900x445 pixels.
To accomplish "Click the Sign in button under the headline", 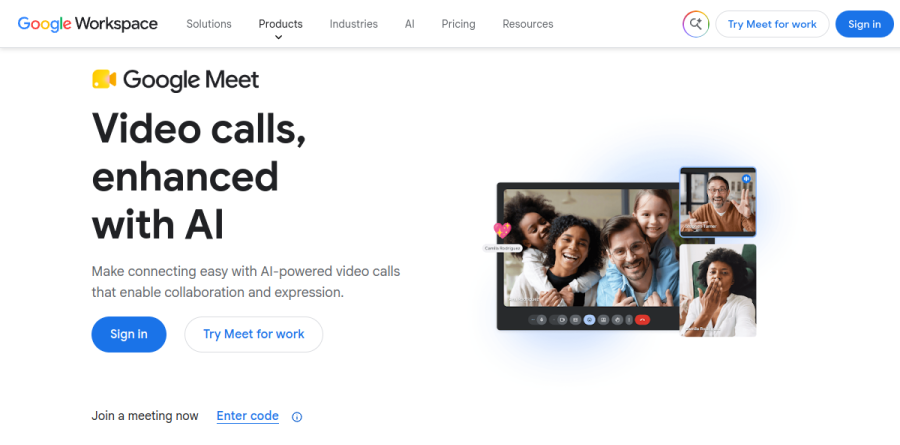I will [129, 334].
